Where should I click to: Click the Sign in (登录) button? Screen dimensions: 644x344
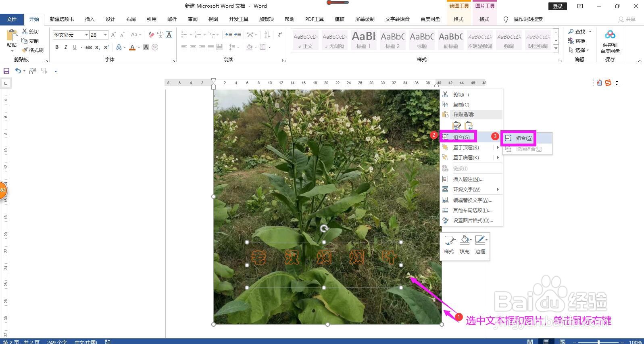coord(558,6)
